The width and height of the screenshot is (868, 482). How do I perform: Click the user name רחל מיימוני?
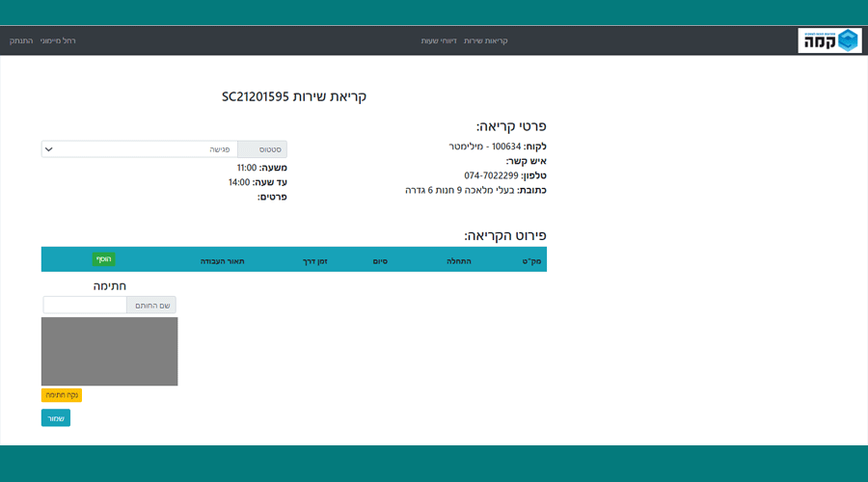pyautogui.click(x=58, y=41)
